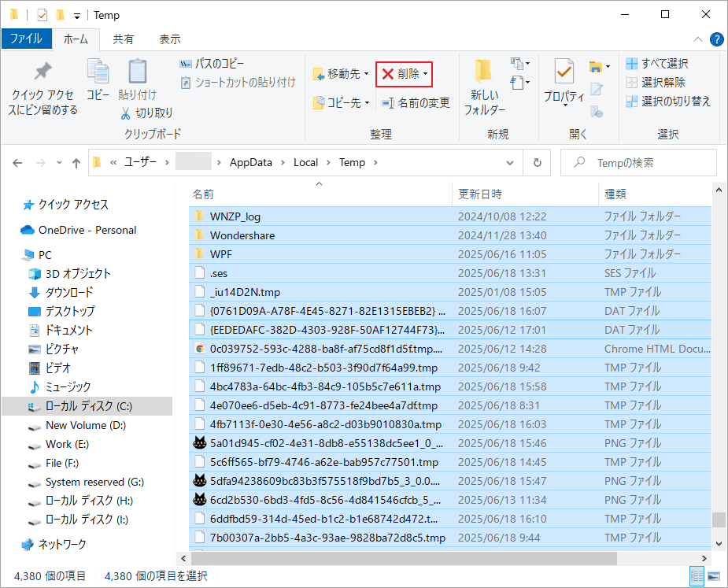
Task: Open the address bar history dropdown
Action: pyautogui.click(x=510, y=163)
